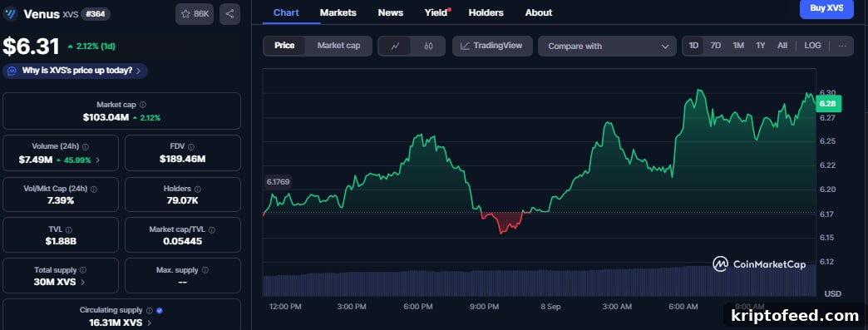Image resolution: width=868 pixels, height=330 pixels.
Task: Click Volume (24h) info icon
Action: [86, 147]
